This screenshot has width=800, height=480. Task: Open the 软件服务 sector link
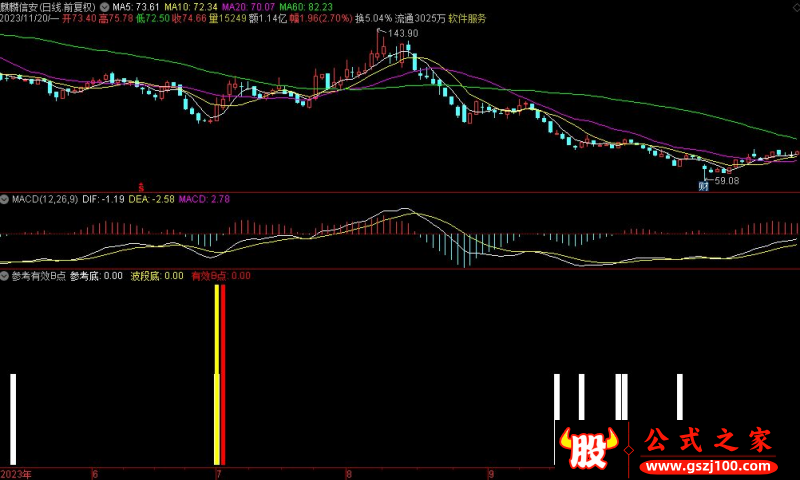click(x=467, y=18)
